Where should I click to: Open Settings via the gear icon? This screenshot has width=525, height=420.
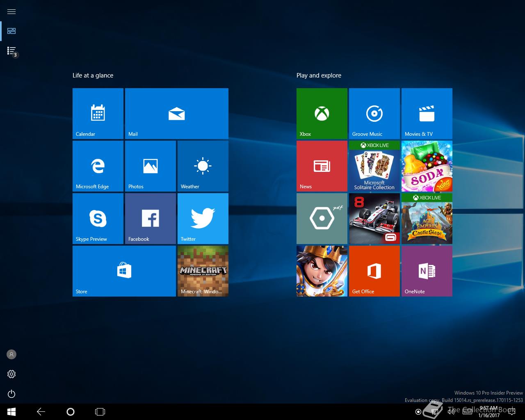pyautogui.click(x=11, y=374)
